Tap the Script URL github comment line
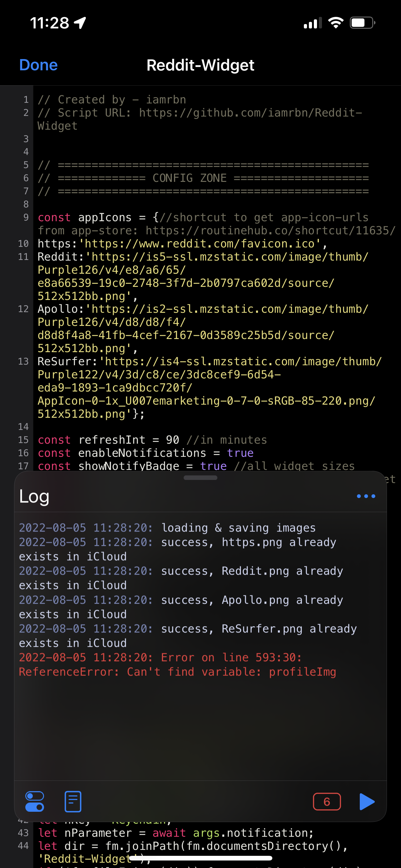The image size is (401, 868). 200,119
